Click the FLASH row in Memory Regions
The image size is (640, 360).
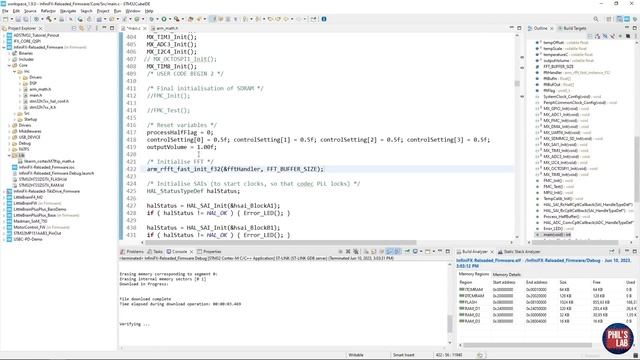click(x=547, y=302)
